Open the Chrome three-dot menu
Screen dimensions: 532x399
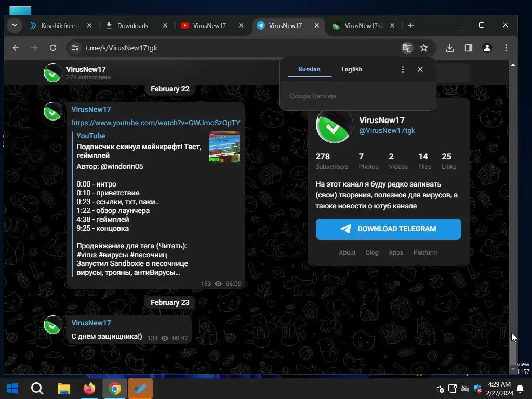(x=506, y=48)
